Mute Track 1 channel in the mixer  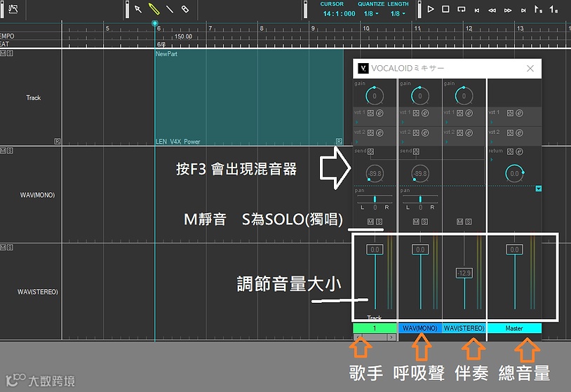(370, 222)
